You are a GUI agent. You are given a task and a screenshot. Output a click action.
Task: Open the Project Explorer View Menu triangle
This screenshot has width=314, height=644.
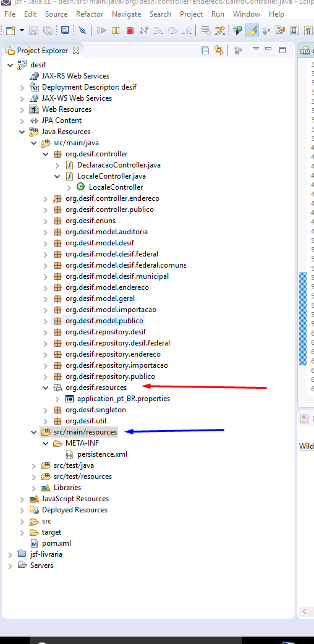click(x=255, y=49)
